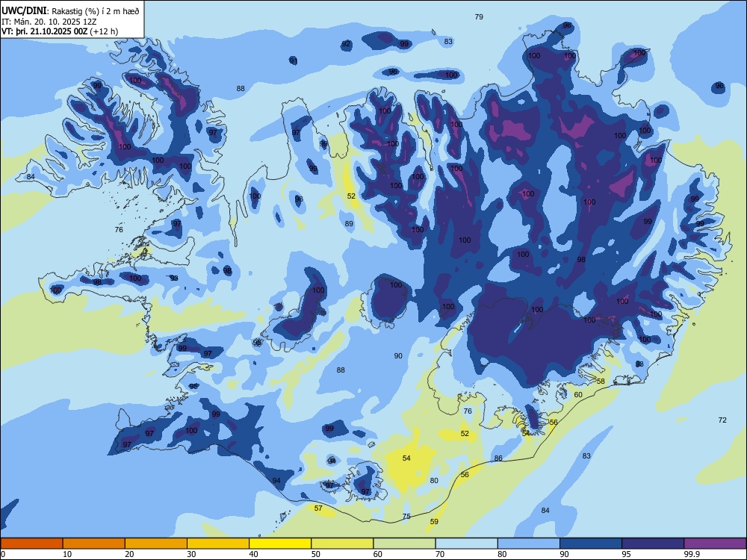This screenshot has width=747, height=560.
Task: Click the humidity value 75 on the map
Action: pyautogui.click(x=406, y=516)
